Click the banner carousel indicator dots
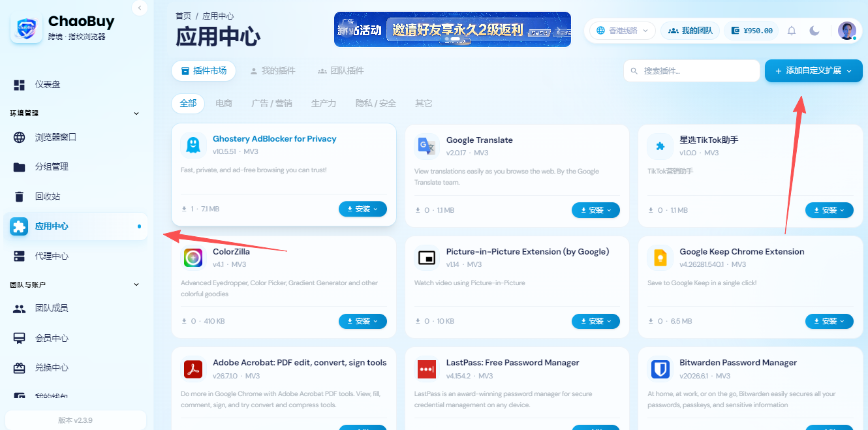Image resolution: width=868 pixels, height=430 pixels. (452, 40)
